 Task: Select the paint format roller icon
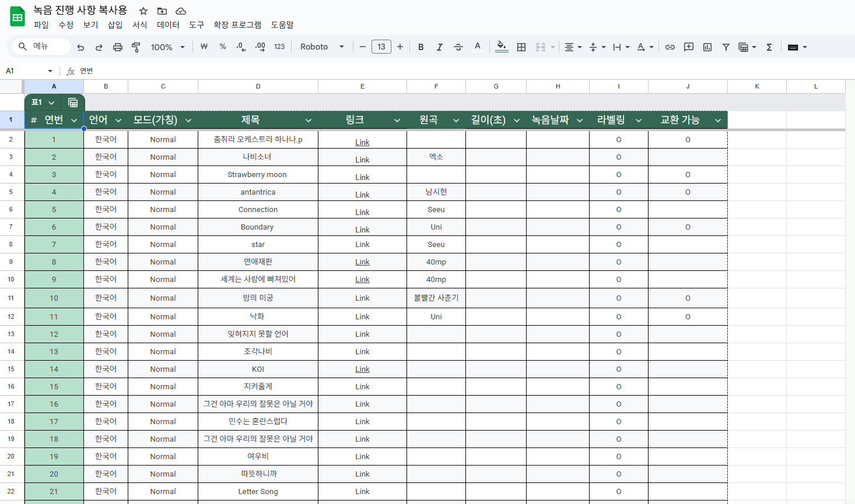tap(136, 47)
